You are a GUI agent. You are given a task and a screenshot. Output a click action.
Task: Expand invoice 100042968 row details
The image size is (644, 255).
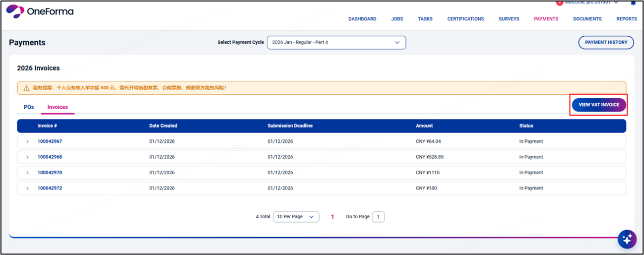[27, 157]
